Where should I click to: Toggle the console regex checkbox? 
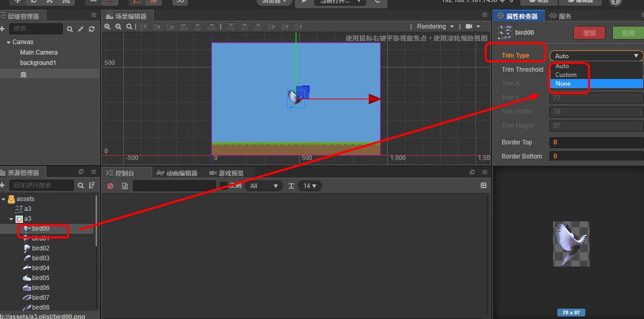[223, 185]
